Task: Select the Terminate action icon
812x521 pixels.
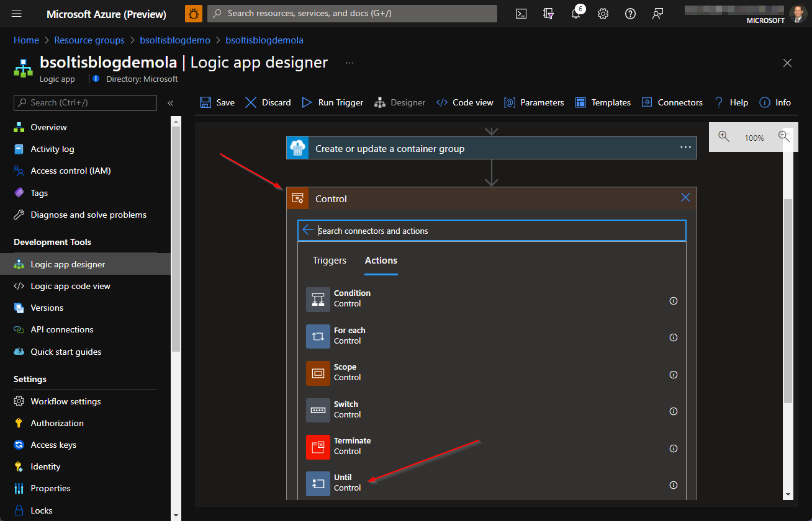Action: point(318,447)
